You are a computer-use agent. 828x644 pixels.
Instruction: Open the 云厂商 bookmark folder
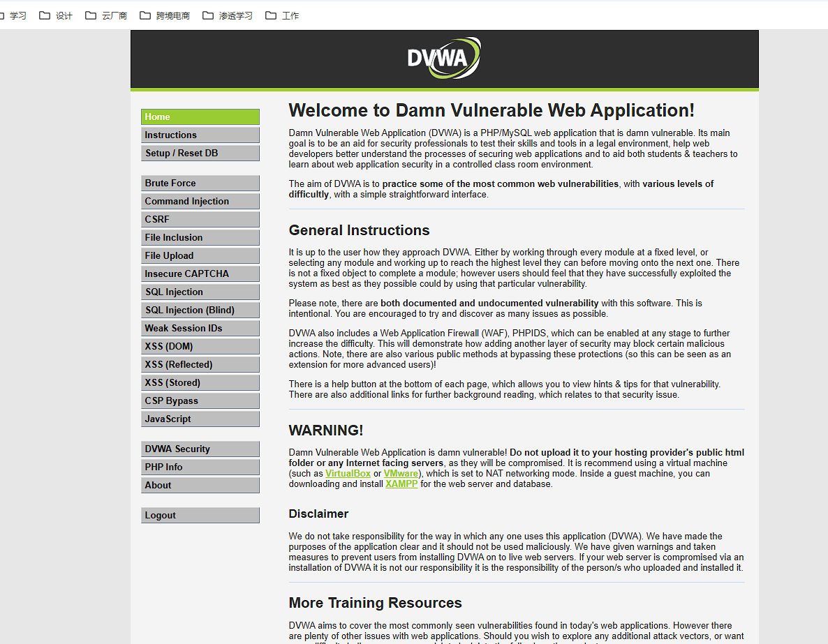click(106, 15)
